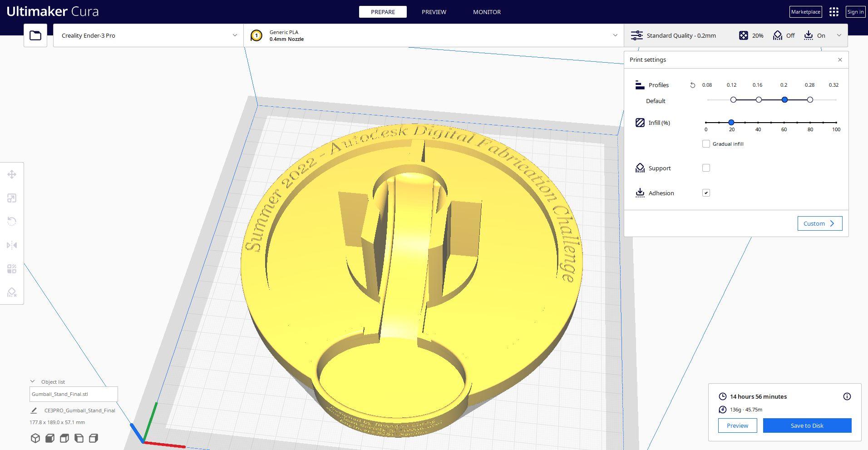Expand Generic PLA material dropdown
This screenshot has height=450, width=868.
tap(434, 35)
